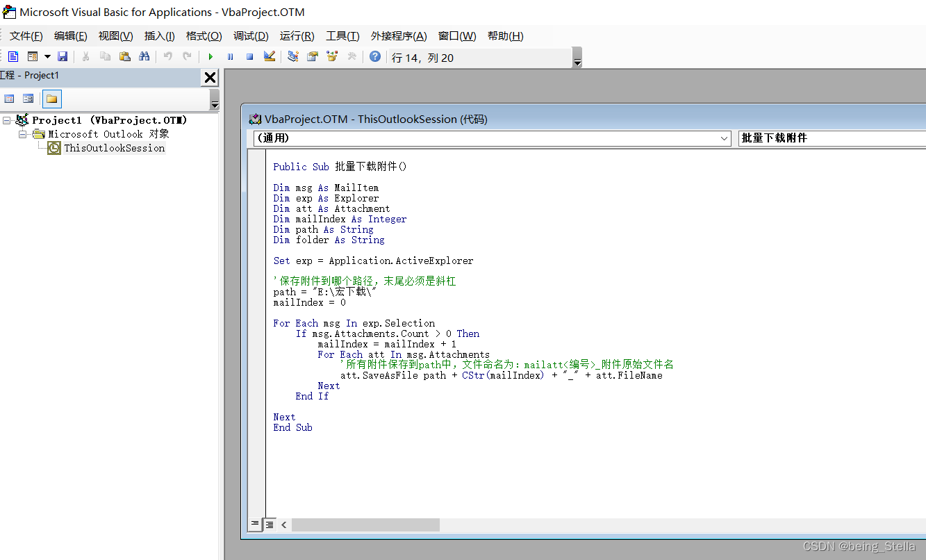Open the Object Browser toolbar icon
926x560 pixels.
tap(332, 56)
